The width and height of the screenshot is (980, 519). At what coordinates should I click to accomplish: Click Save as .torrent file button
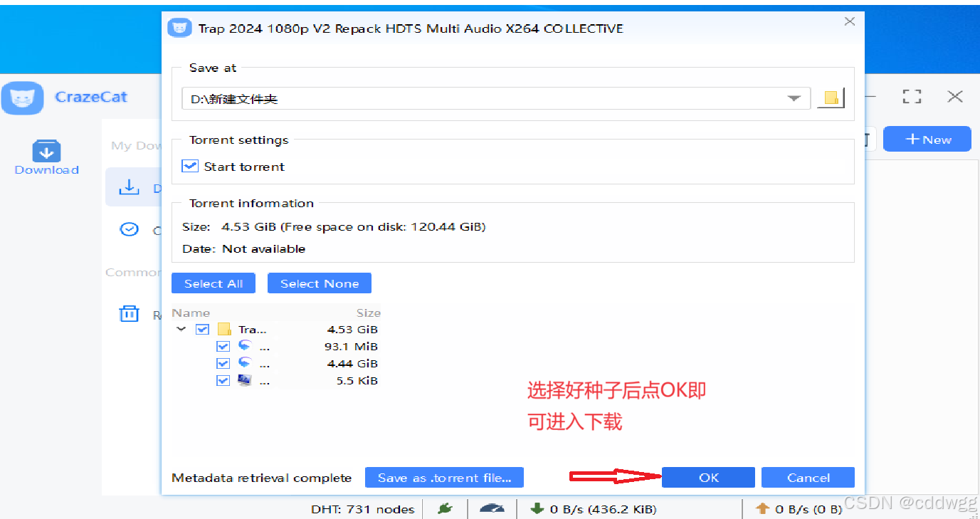(444, 478)
